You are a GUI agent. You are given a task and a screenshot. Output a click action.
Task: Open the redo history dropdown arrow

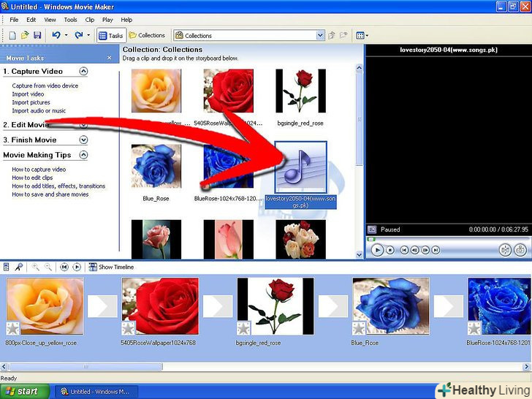point(88,35)
